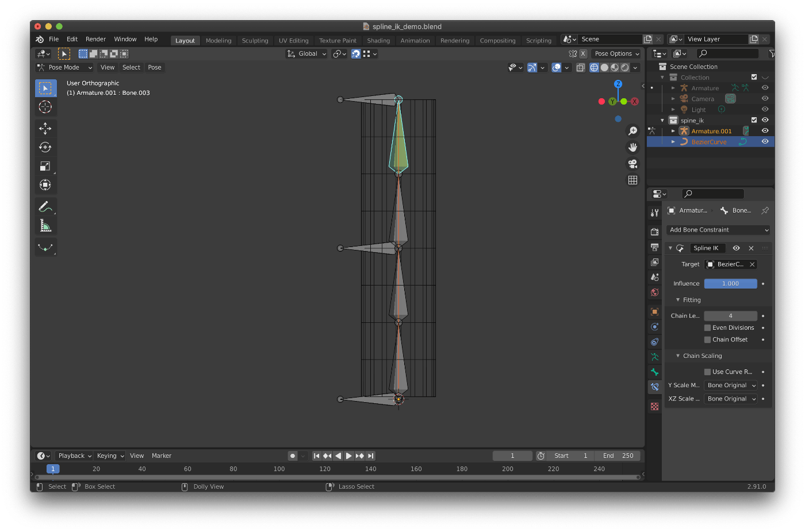Enable the Chain Offset checkbox
Screen dimensions: 805x532
(707, 340)
